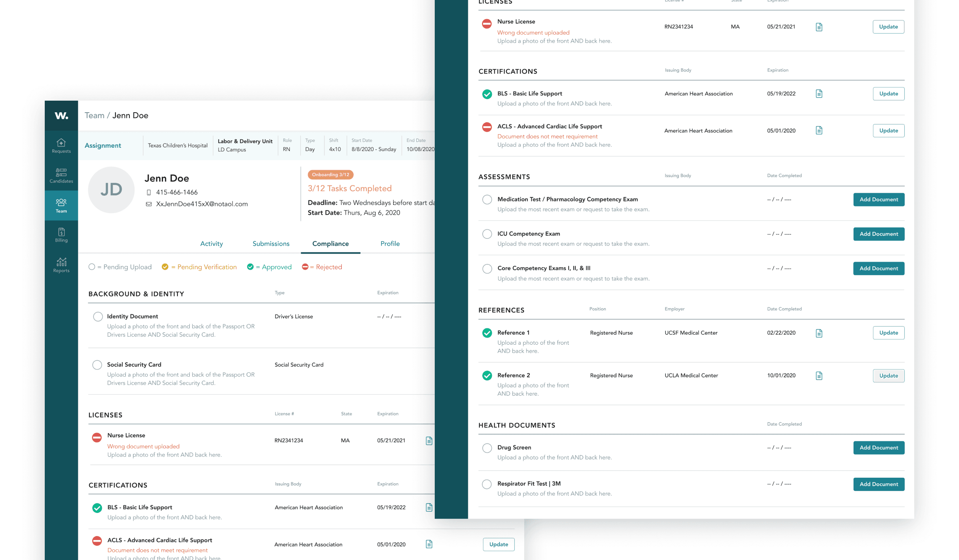The width and height of the screenshot is (959, 560).
Task: Click the JD avatar thumbnail
Action: point(111,190)
